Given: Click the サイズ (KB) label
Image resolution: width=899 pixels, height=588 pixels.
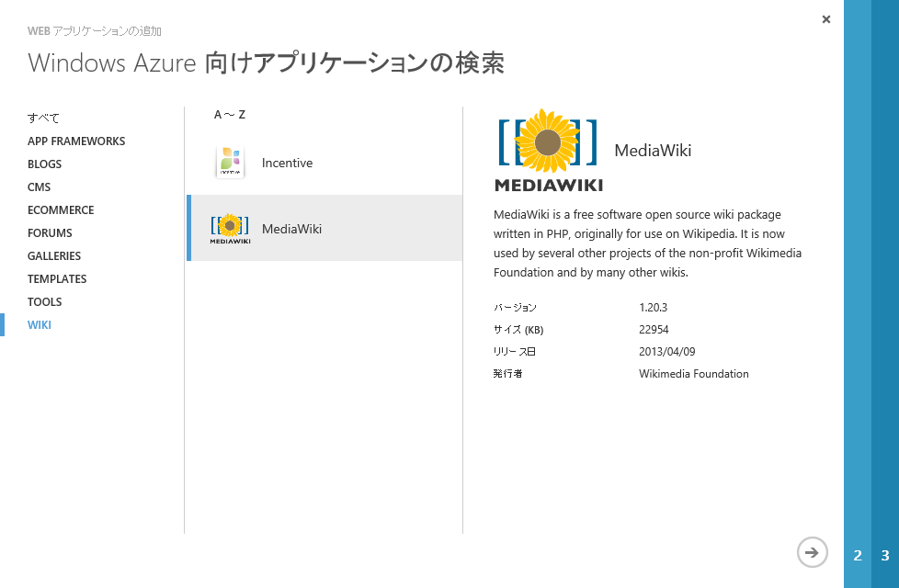Looking at the screenshot, I should [x=518, y=330].
